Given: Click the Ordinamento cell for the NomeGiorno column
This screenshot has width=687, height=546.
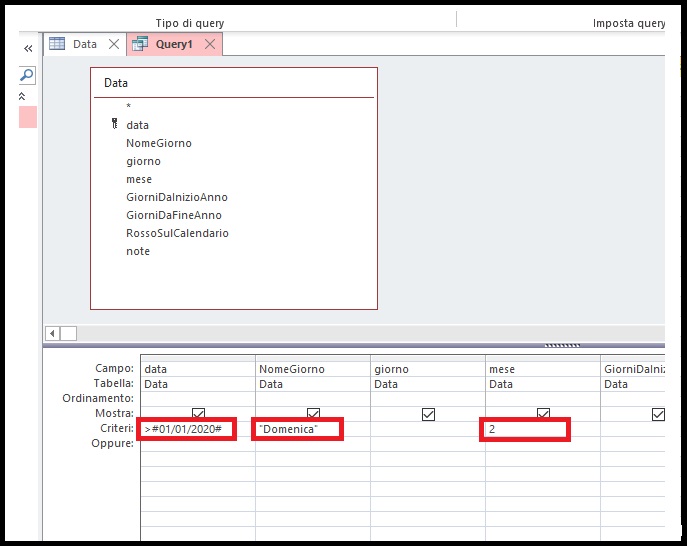Looking at the screenshot, I should coord(313,399).
